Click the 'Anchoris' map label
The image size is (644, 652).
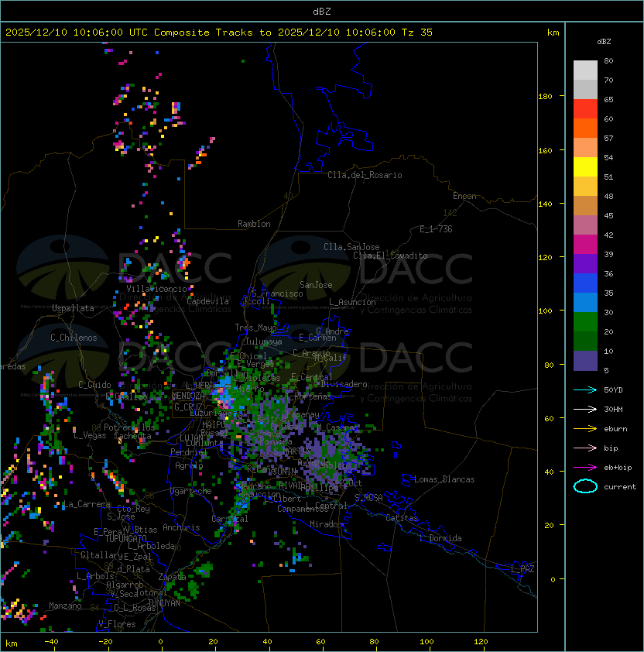click(x=181, y=527)
